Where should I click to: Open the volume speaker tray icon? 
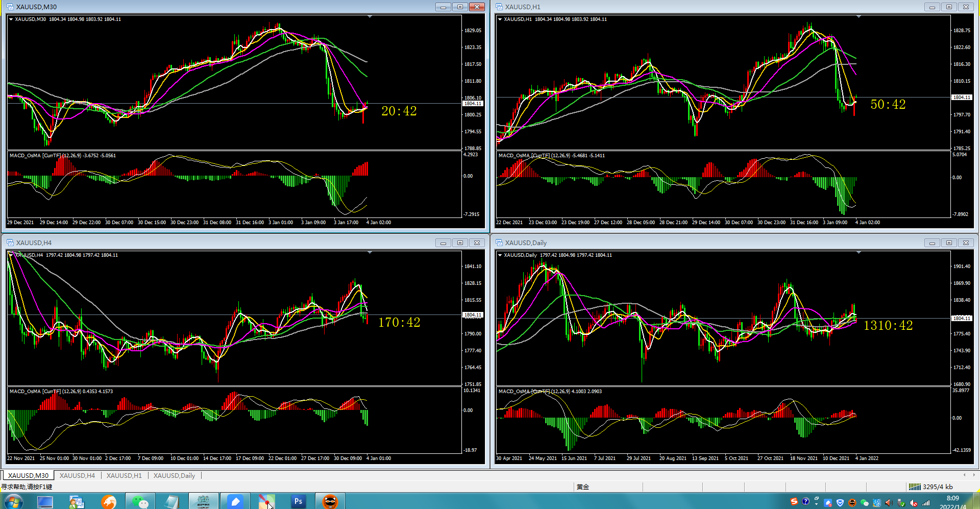click(889, 502)
